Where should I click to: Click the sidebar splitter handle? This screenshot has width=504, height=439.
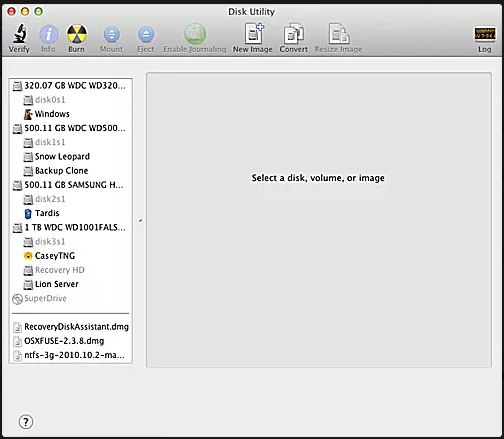point(140,220)
